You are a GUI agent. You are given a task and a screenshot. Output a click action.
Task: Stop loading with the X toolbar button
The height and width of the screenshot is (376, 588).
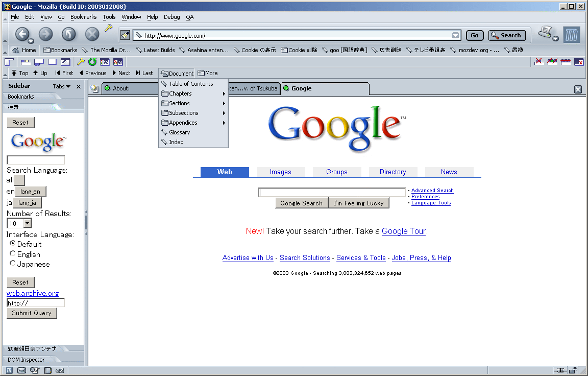point(92,34)
